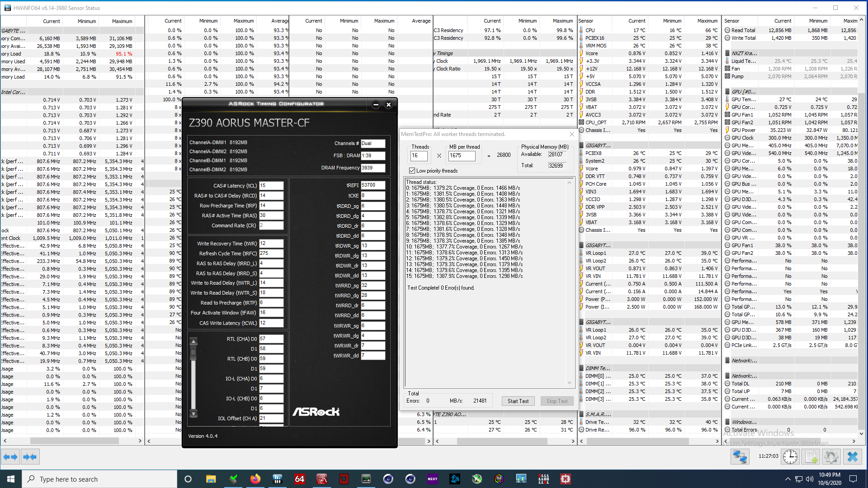Select the Write Total sensor row
Viewport: 868px width, 488px height.
pyautogui.click(x=791, y=38)
